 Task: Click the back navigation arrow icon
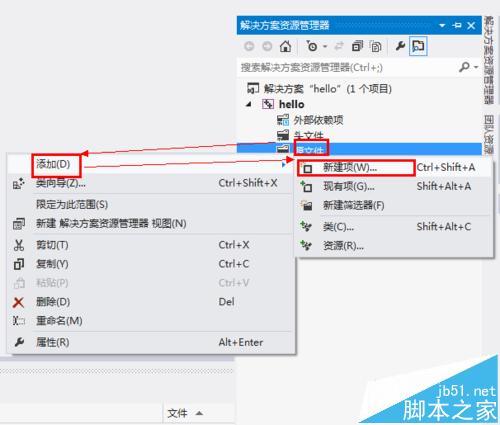[249, 46]
